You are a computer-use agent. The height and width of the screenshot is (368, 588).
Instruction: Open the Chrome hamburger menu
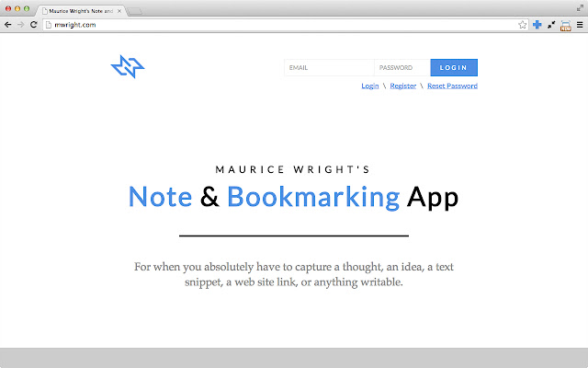tap(580, 25)
